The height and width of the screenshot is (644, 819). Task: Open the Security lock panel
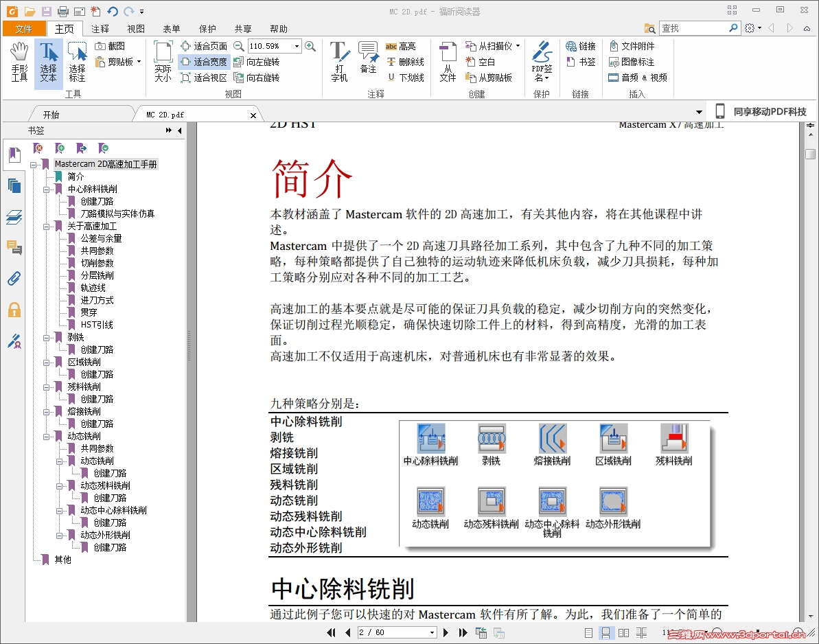pyautogui.click(x=14, y=310)
